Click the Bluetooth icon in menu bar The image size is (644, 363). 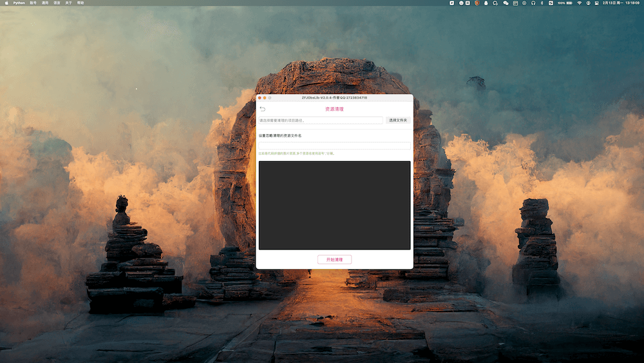(x=542, y=3)
